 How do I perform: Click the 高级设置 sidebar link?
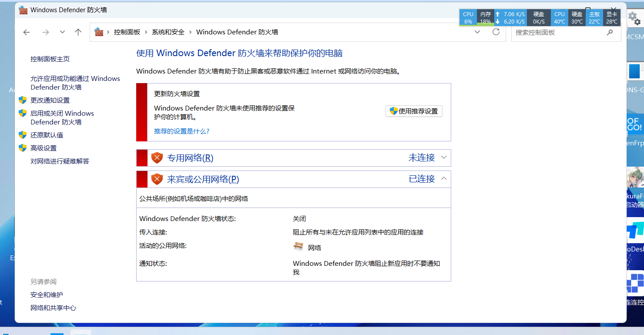point(44,148)
